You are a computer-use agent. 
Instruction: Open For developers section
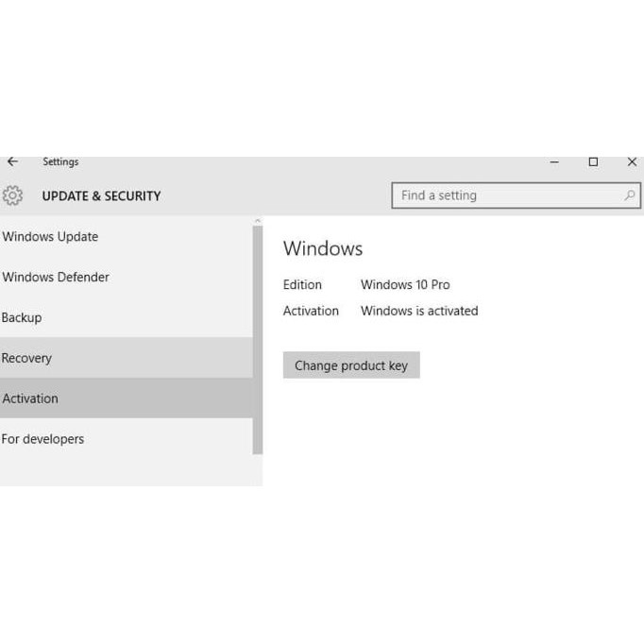click(x=127, y=439)
